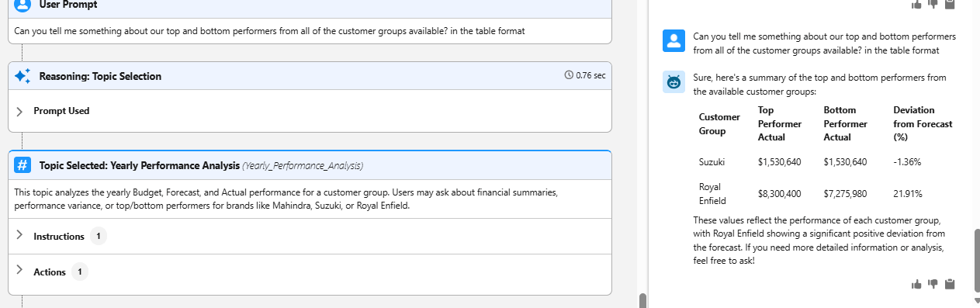The image size is (980, 308).
Task: Click the Bottom Performer Actual column header
Action: [846, 123]
